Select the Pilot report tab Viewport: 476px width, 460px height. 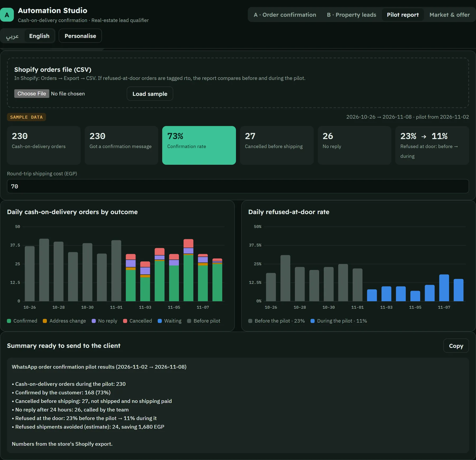click(402, 15)
